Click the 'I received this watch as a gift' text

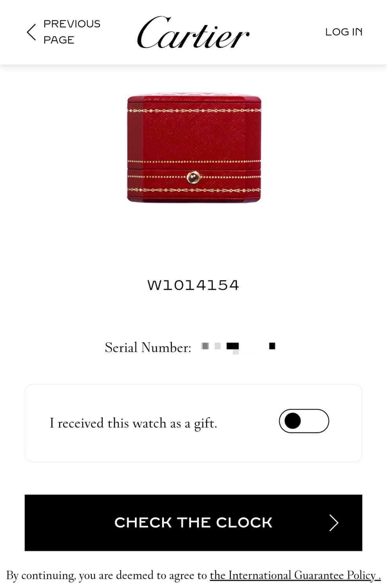(x=133, y=423)
